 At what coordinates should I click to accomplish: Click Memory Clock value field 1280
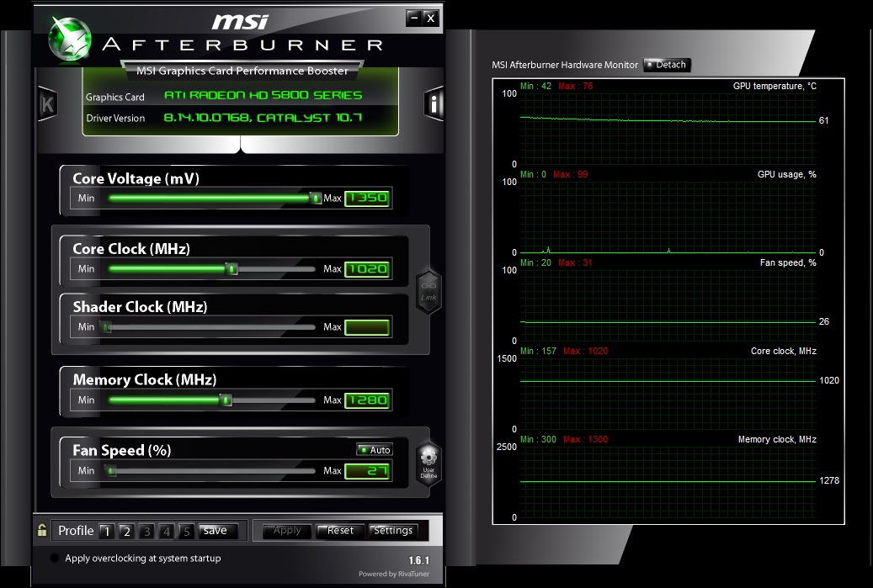point(367,400)
